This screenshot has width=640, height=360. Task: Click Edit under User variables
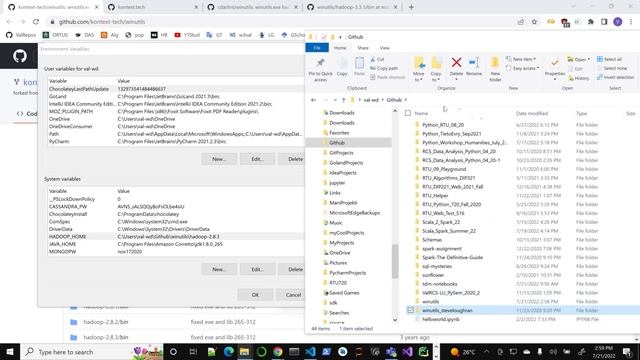click(257, 159)
